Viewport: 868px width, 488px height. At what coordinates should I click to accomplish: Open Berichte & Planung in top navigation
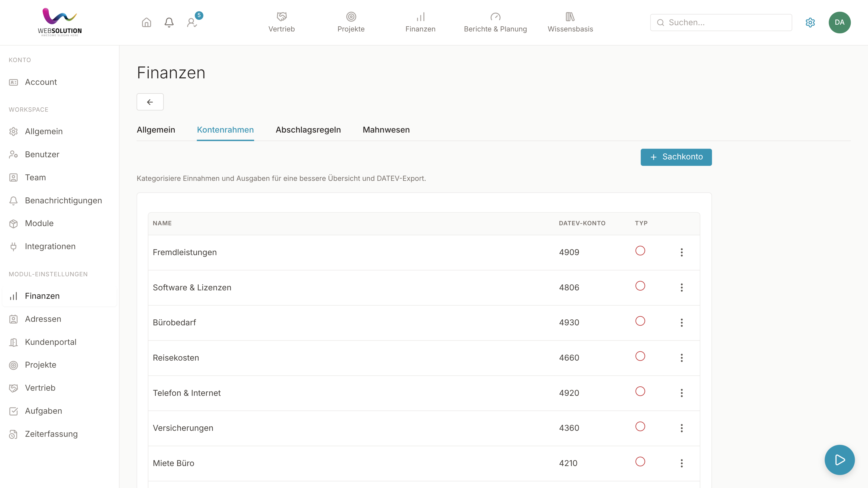click(x=495, y=23)
